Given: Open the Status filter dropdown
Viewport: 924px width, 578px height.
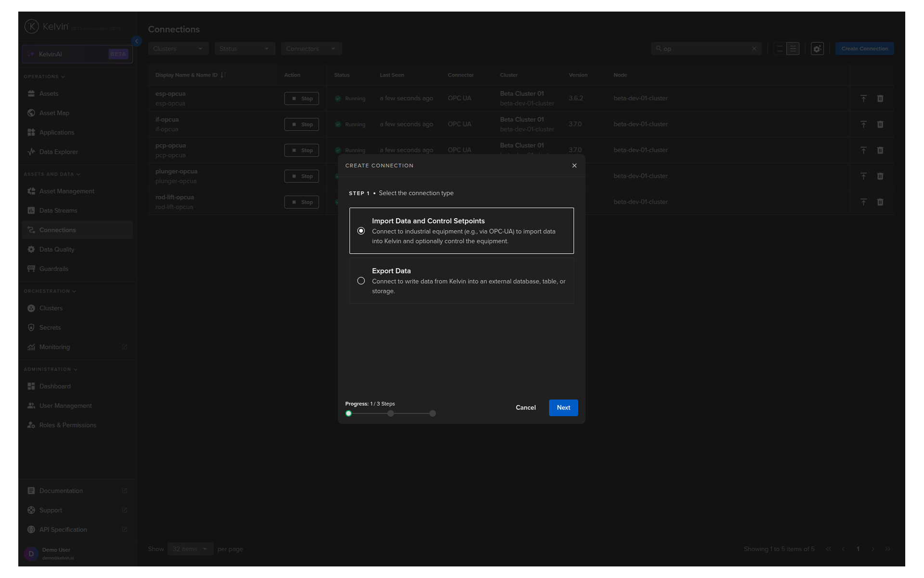Looking at the screenshot, I should (x=244, y=49).
